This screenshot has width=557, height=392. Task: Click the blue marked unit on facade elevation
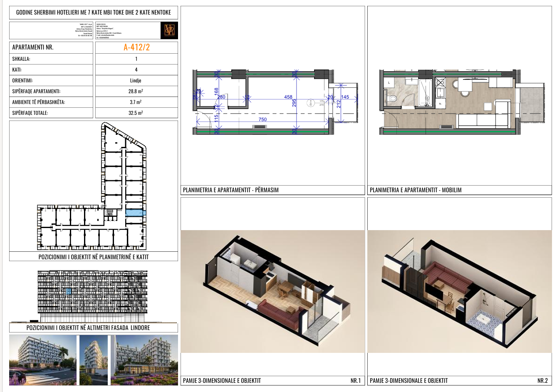[x=69, y=291]
